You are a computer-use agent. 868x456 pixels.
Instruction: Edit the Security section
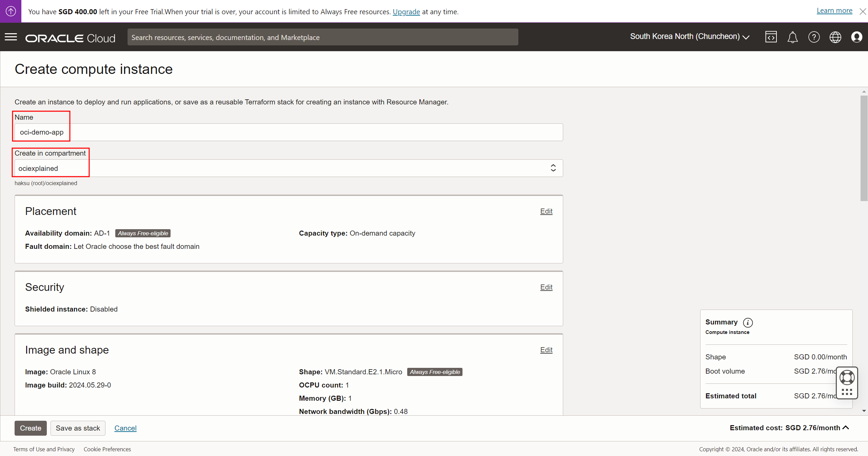(546, 287)
